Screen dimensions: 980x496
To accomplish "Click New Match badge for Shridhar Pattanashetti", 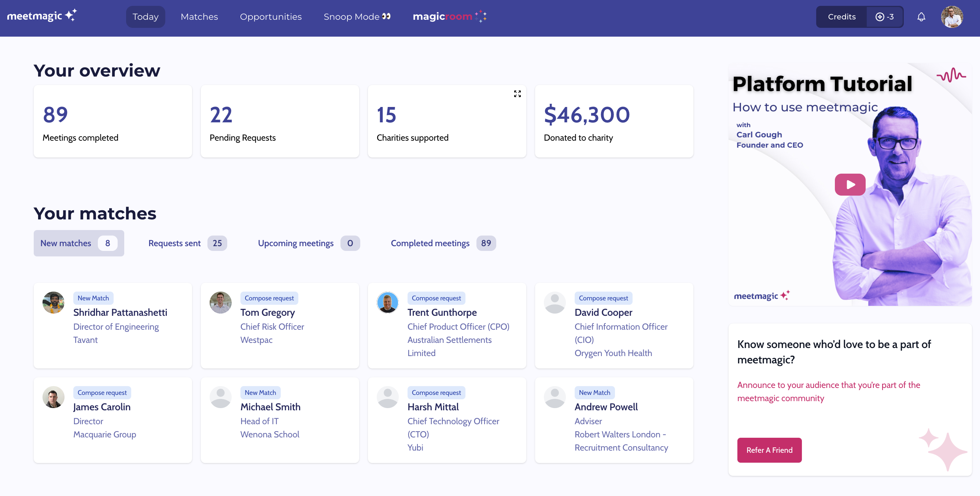I will [93, 298].
